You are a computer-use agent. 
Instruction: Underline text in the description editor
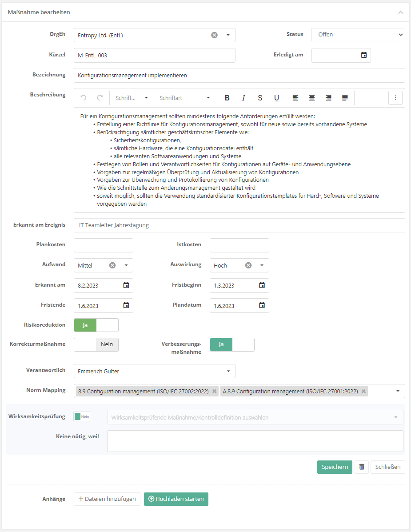click(276, 98)
